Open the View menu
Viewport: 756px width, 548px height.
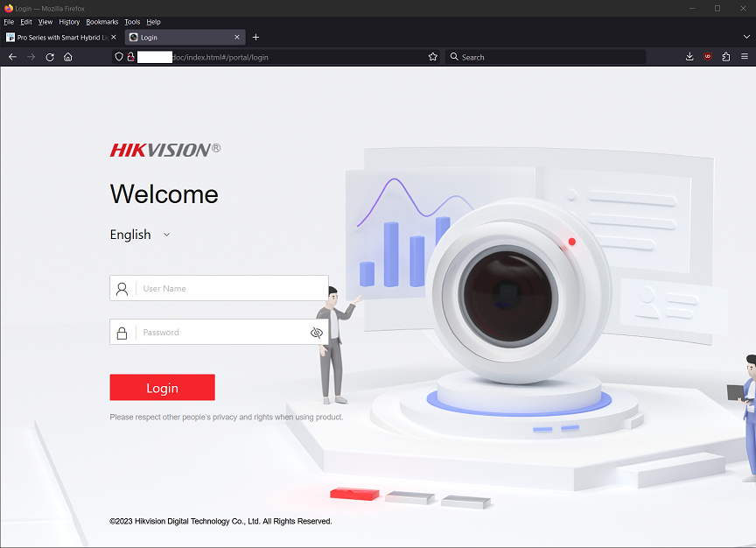(45, 22)
